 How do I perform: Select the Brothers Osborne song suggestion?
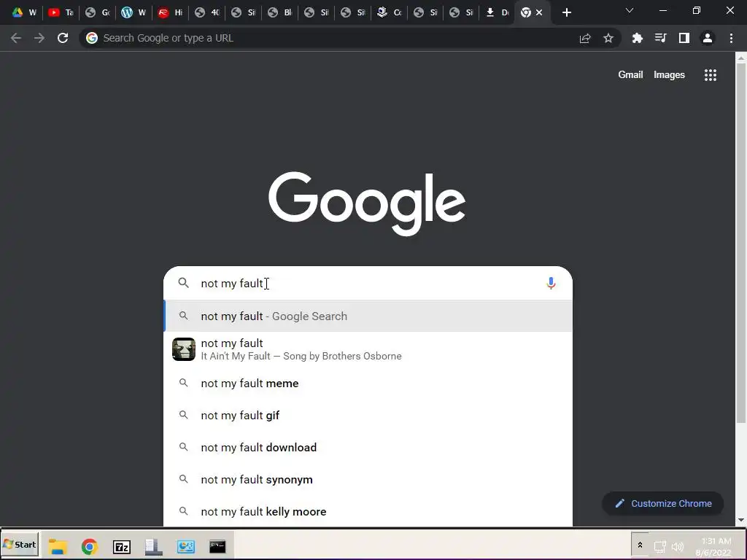368,349
